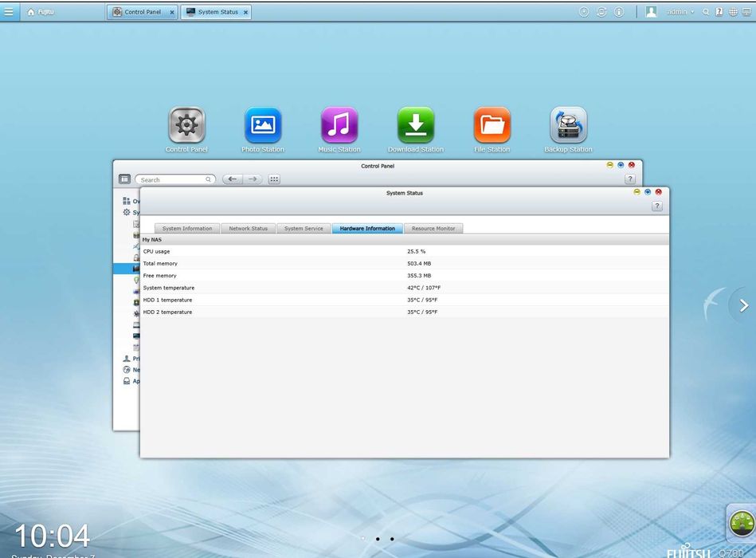
Task: Click the 25.5 % CPU value
Action: (416, 251)
